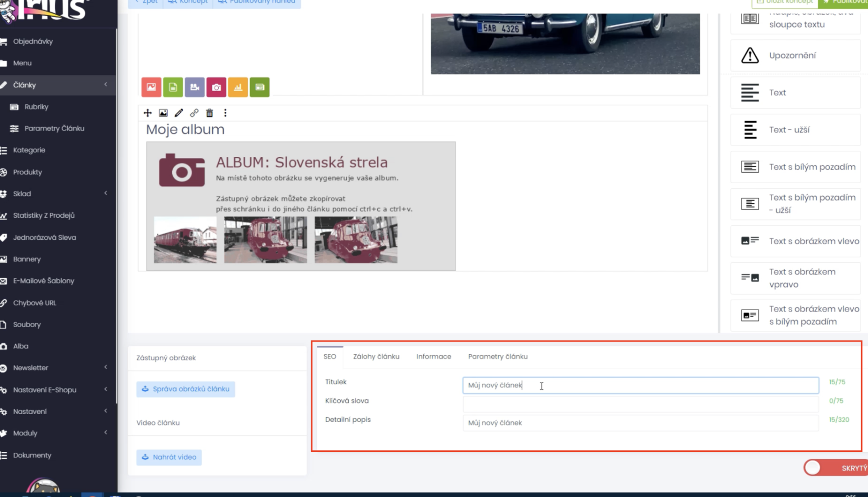Click the middle train album thumbnail
Screen dimensions: 868x497
[265, 240]
